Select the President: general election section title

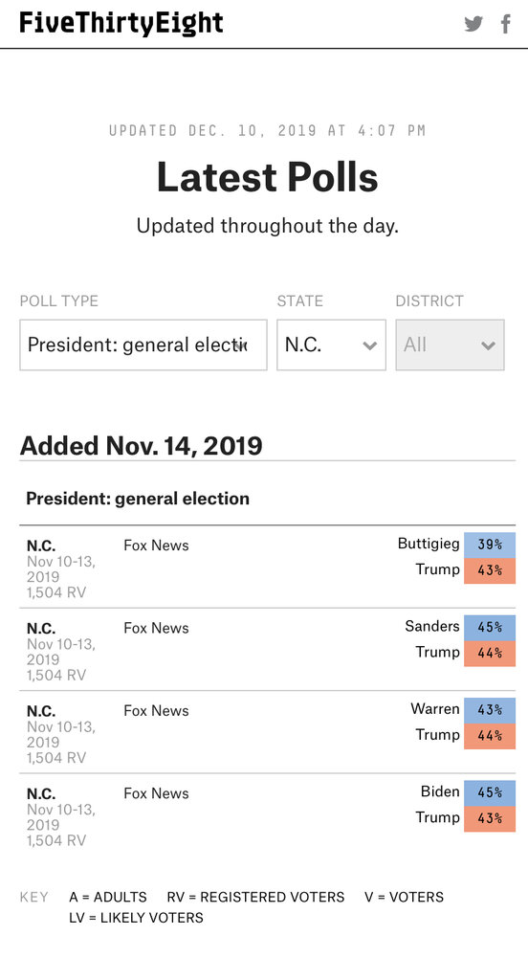pyautogui.click(x=138, y=498)
